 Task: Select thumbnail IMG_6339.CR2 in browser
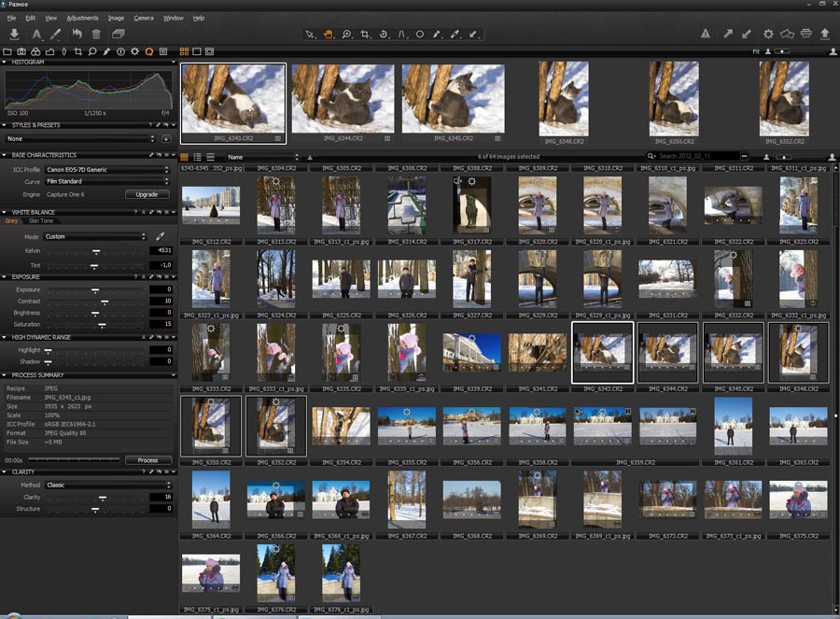pos(472,352)
